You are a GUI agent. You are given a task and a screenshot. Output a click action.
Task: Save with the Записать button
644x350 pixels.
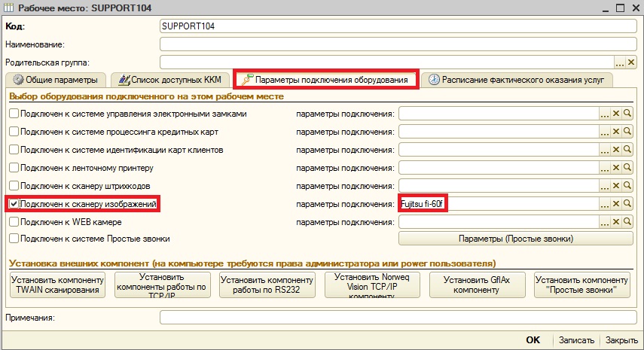click(x=576, y=340)
